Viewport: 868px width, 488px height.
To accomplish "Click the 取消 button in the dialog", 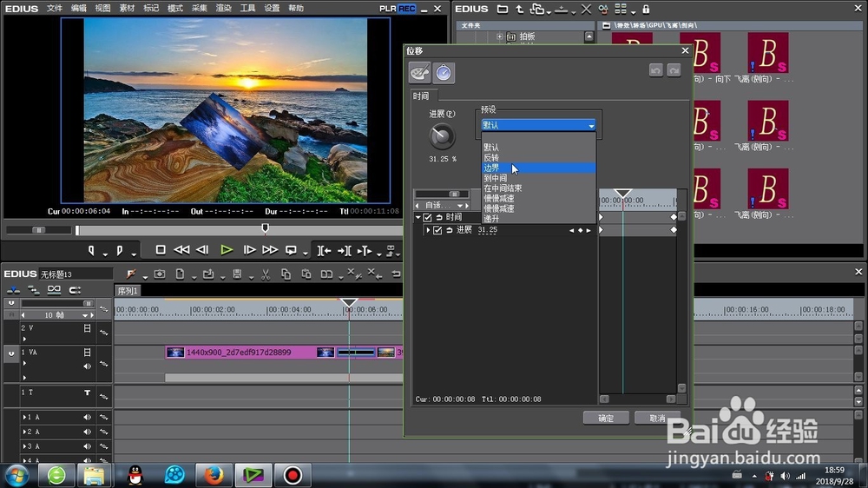I will (656, 418).
